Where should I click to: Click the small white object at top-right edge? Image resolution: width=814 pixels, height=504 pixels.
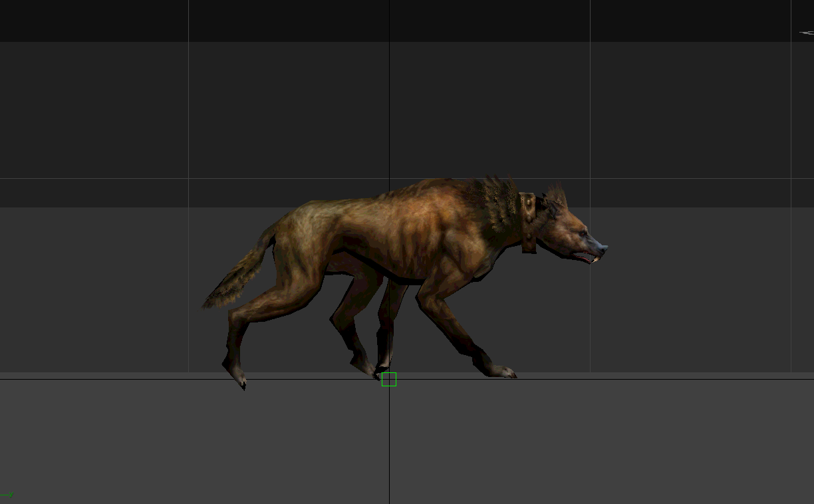point(806,33)
